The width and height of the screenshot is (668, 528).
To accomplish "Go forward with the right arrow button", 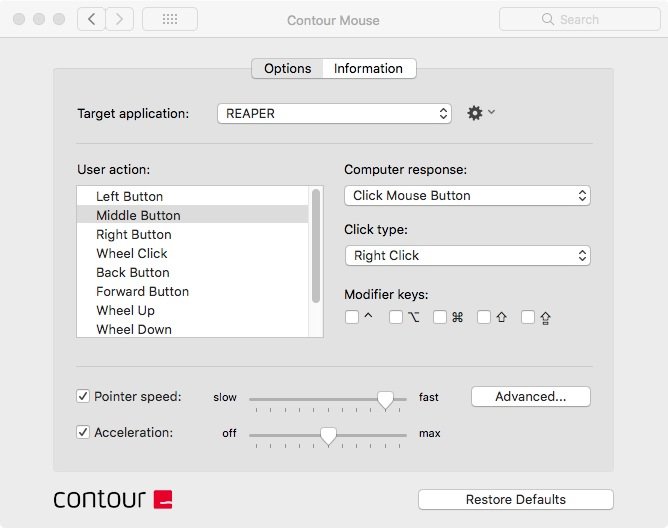I will click(x=119, y=19).
